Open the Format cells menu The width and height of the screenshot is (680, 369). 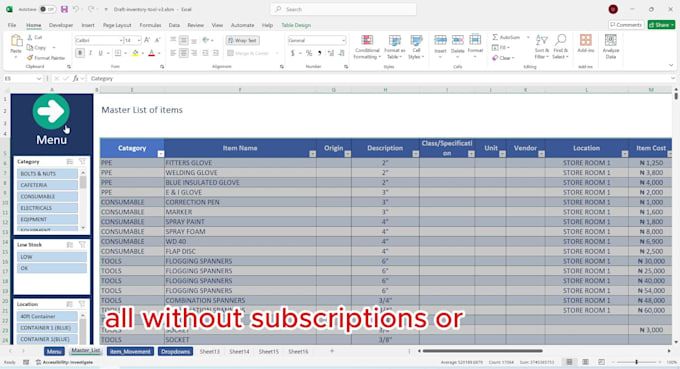pos(475,46)
